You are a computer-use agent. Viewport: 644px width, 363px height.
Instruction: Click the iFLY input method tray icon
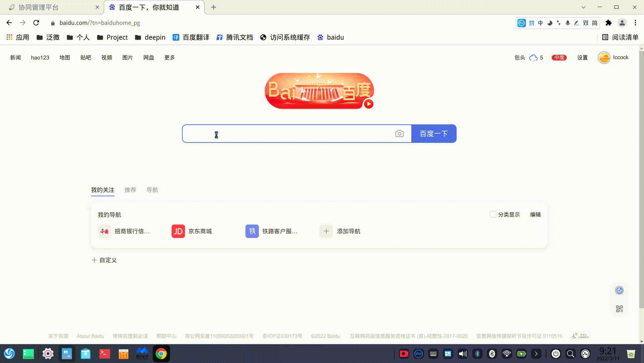pyautogui.click(x=418, y=354)
